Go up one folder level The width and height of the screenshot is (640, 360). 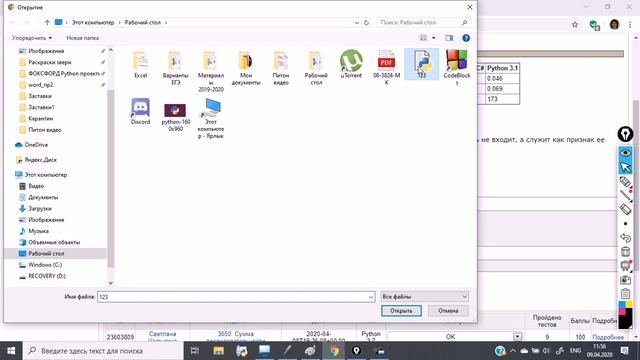47,22
